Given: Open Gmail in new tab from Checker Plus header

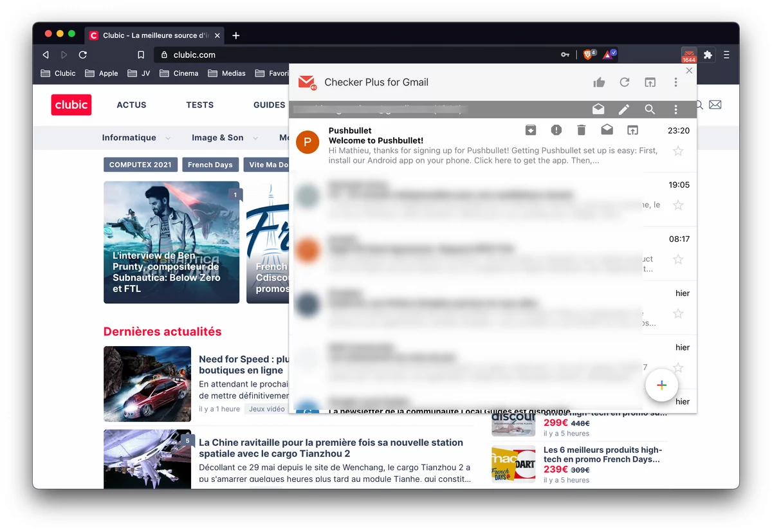Looking at the screenshot, I should [650, 82].
